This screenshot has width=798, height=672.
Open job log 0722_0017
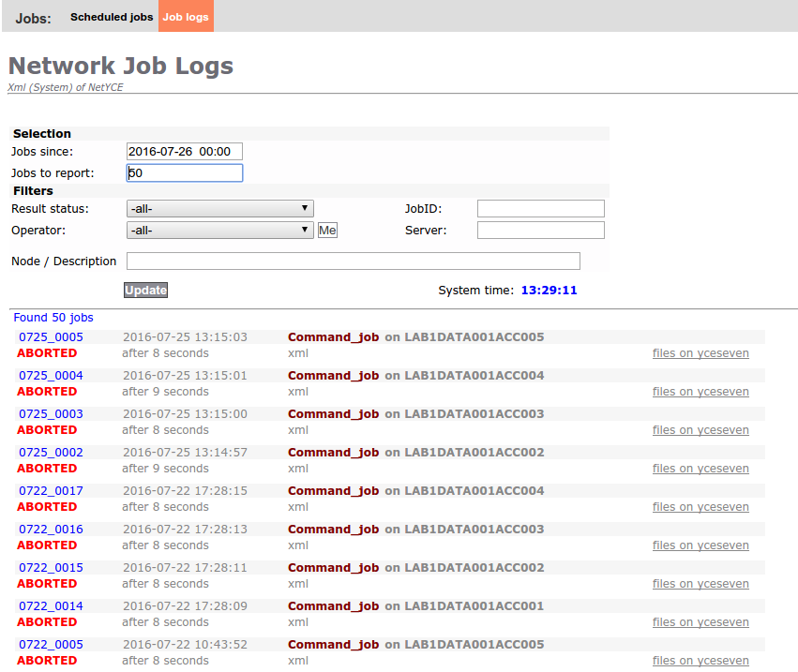tap(50, 490)
